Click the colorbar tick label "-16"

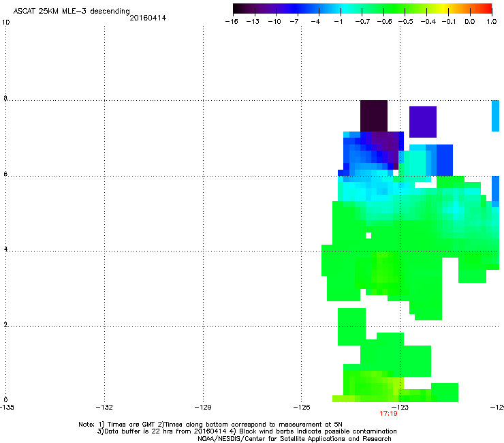(x=232, y=22)
